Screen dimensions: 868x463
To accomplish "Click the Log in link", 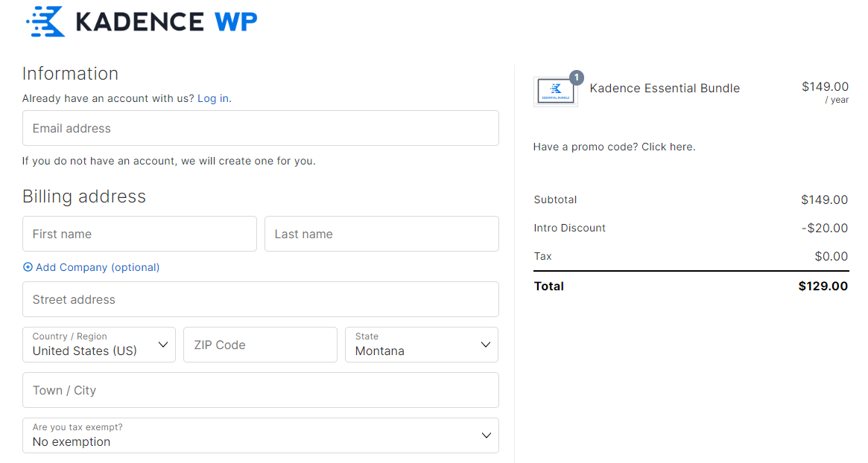I will (x=215, y=98).
